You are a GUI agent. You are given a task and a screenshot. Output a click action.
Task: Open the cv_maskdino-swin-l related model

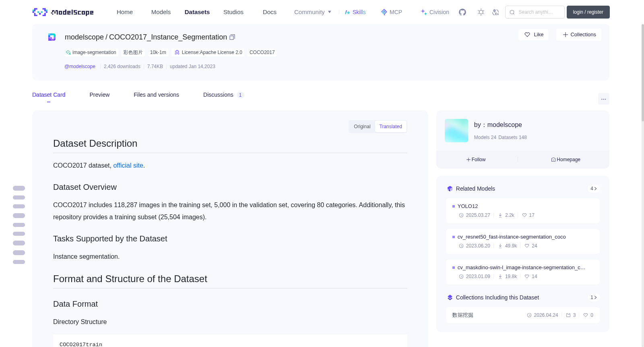tap(522, 272)
